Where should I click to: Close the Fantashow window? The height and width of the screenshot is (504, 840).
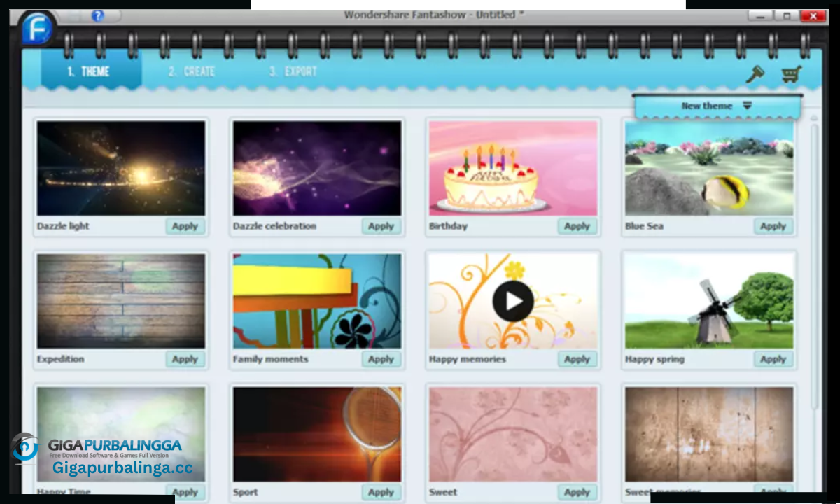(x=813, y=15)
